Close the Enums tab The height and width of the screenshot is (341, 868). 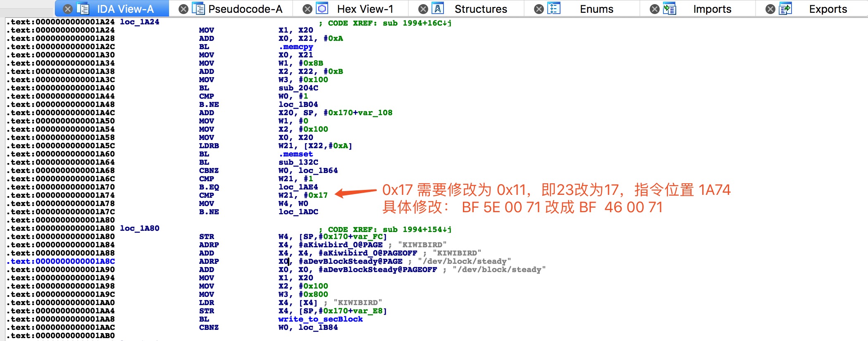point(539,9)
